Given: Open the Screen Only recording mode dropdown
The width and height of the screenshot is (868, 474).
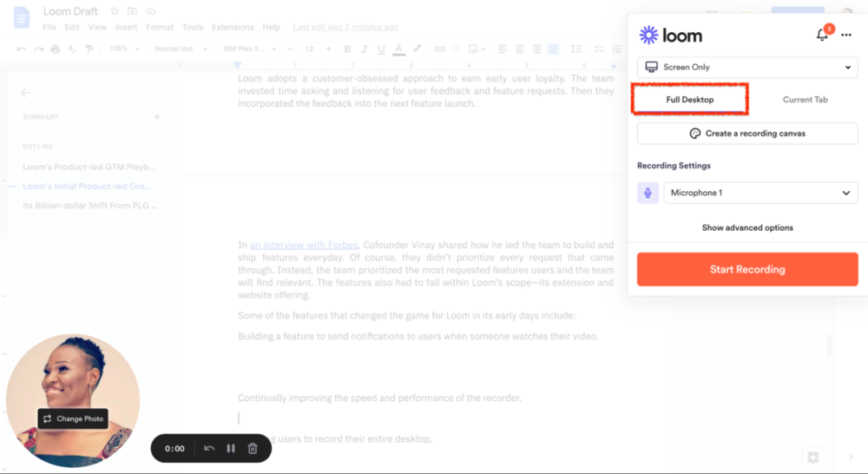Looking at the screenshot, I should click(747, 67).
